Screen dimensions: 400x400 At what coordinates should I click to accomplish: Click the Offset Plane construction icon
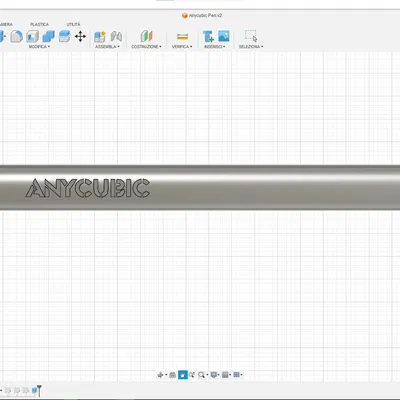pyautogui.click(x=146, y=36)
